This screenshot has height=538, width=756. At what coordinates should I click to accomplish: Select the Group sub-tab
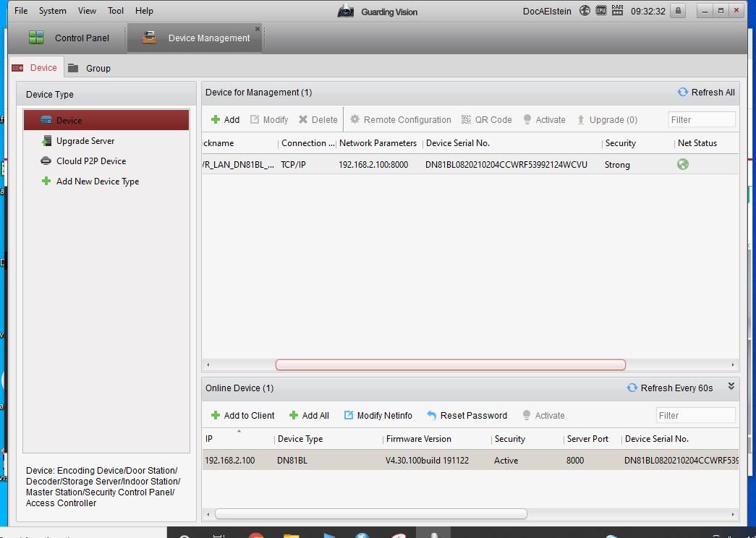point(89,68)
